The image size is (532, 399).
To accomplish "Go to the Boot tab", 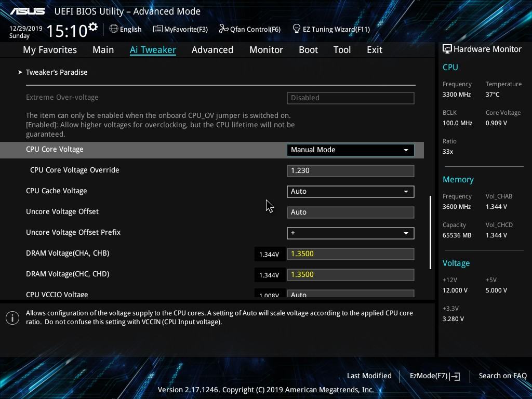I will (309, 50).
